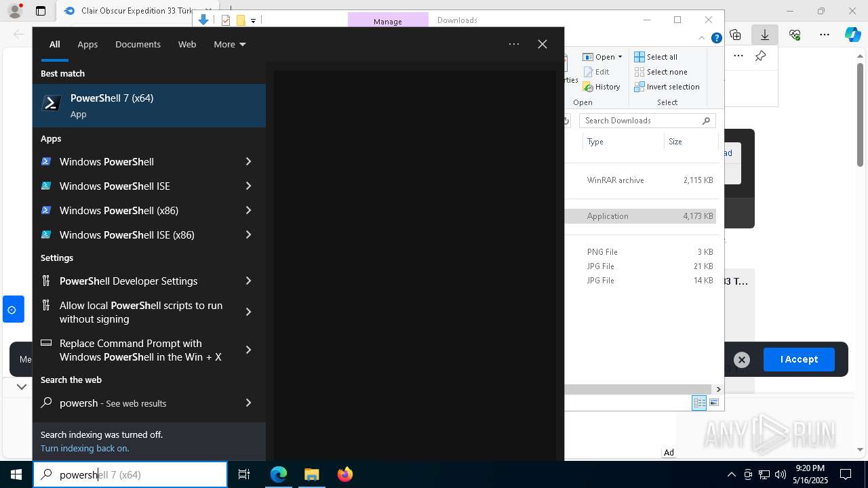Launch Windows PowerShell app result

138,161
